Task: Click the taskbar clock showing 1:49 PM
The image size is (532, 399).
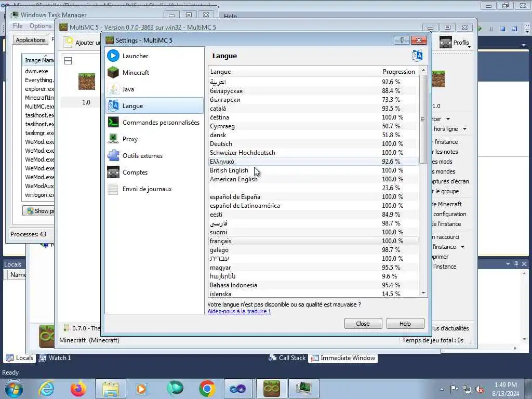Action: (506, 389)
